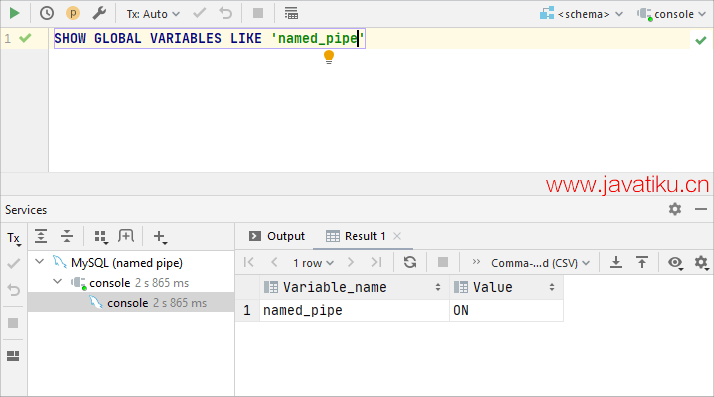Open console settings wrench icon
This screenshot has width=714, height=397.
99,13
